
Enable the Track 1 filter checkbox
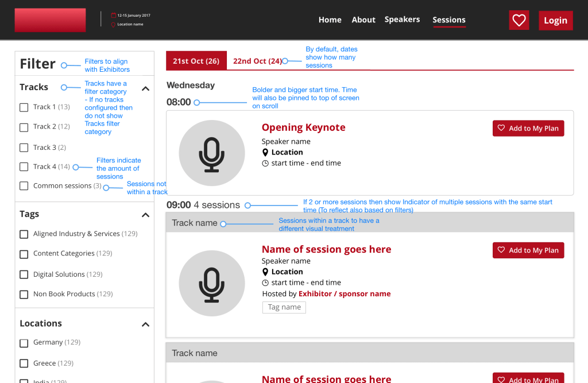[x=24, y=107]
